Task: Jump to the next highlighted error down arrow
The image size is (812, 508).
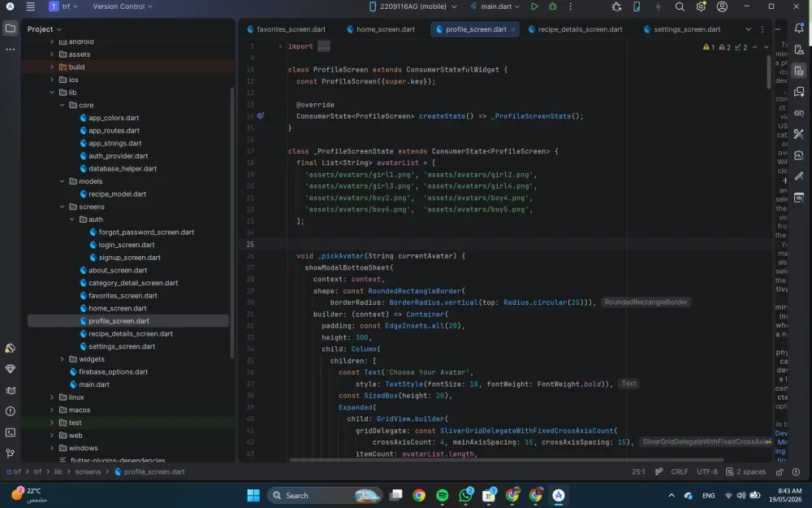Action: coord(767,47)
